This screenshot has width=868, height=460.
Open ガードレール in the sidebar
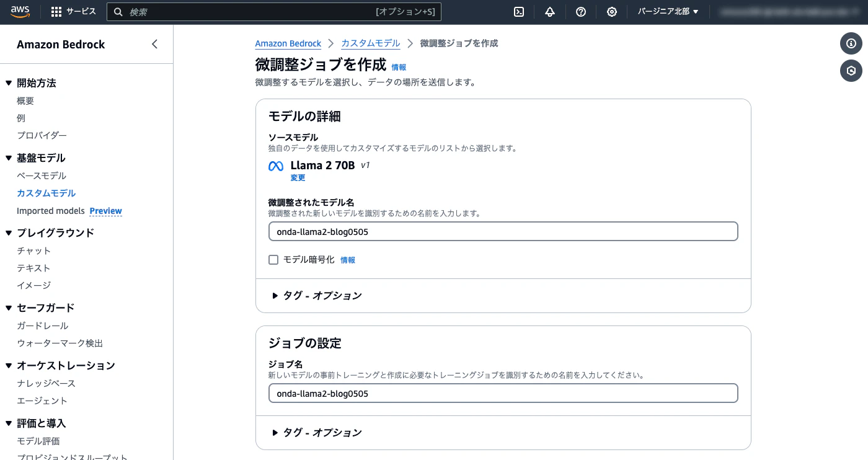43,326
